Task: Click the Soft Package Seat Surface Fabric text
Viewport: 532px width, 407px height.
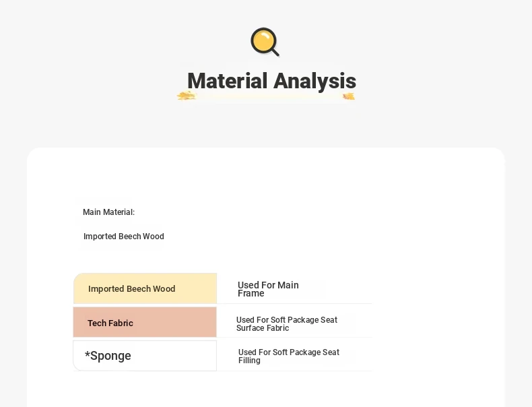Action: click(287, 324)
